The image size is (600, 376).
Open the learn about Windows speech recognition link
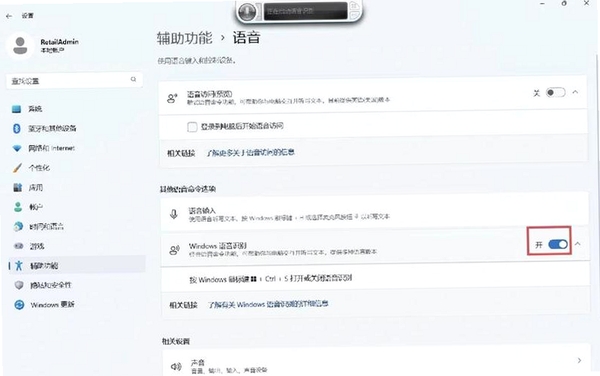(268, 304)
